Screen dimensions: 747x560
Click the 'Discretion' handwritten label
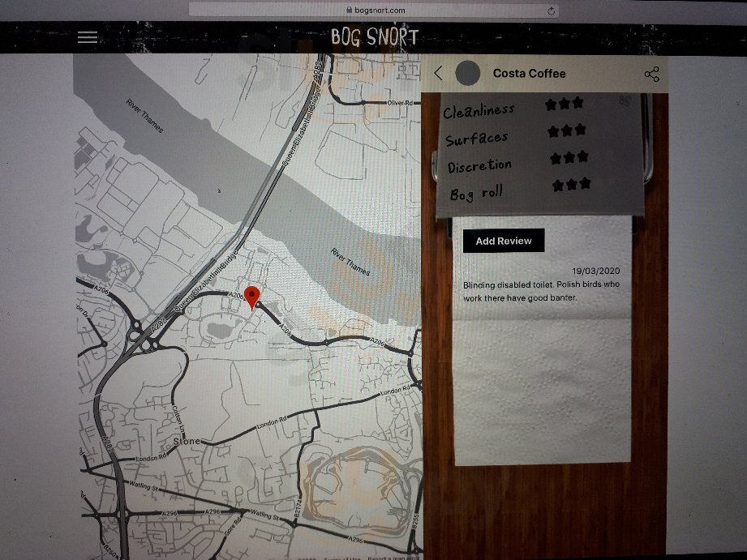click(479, 166)
